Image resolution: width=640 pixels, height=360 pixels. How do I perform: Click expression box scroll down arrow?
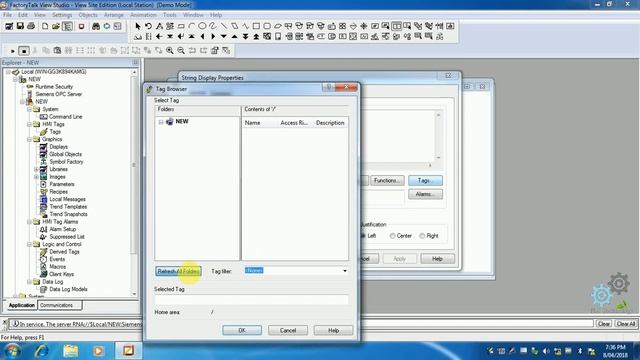click(x=438, y=158)
